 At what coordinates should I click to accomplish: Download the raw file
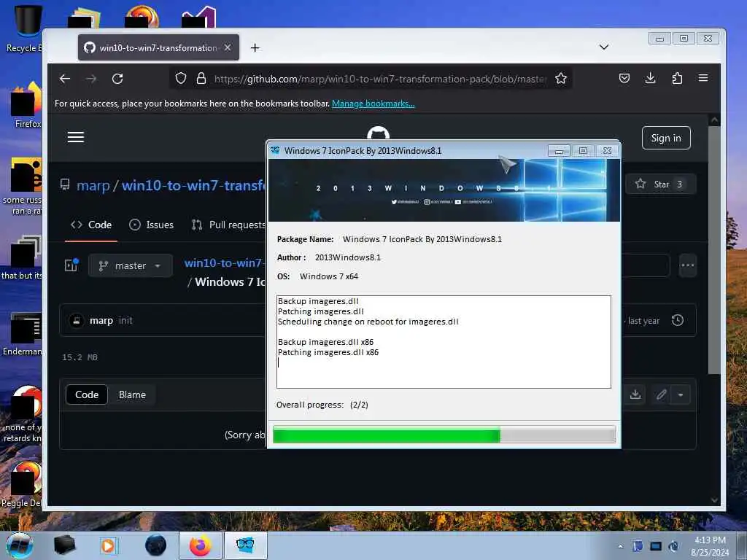pyautogui.click(x=635, y=394)
